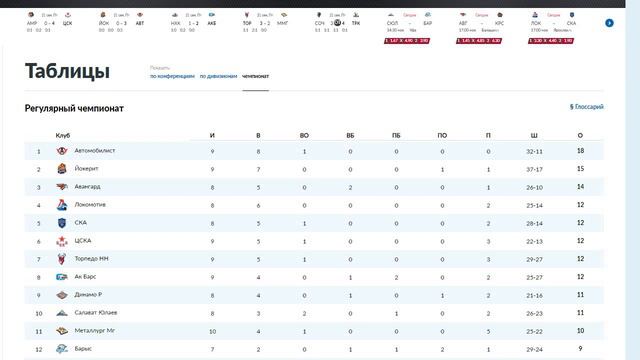Screen dimensions: 640x360
Task: Click the 'ПО' column header
Action: [442, 136]
